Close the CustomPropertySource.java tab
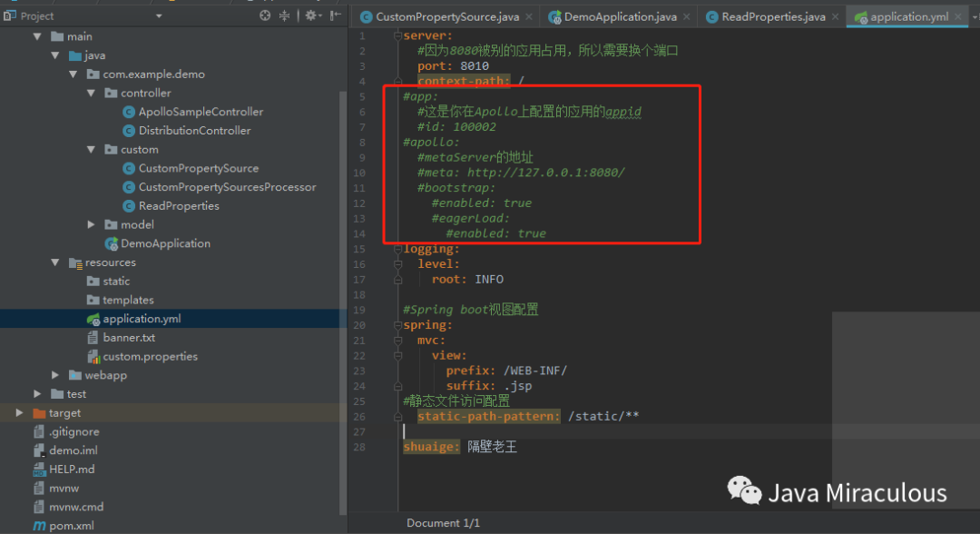The width and height of the screenshot is (980, 534). click(x=529, y=17)
